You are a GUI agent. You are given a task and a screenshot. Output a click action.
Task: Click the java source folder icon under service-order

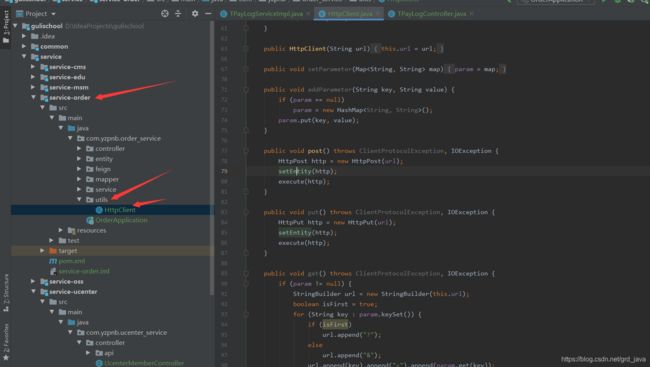(x=72, y=128)
